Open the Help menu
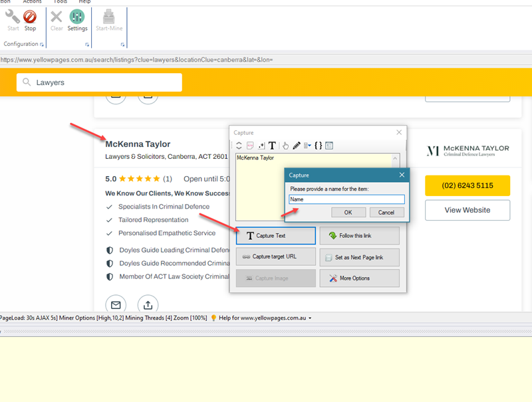Viewport: 532px width, 402px height. (84, 2)
